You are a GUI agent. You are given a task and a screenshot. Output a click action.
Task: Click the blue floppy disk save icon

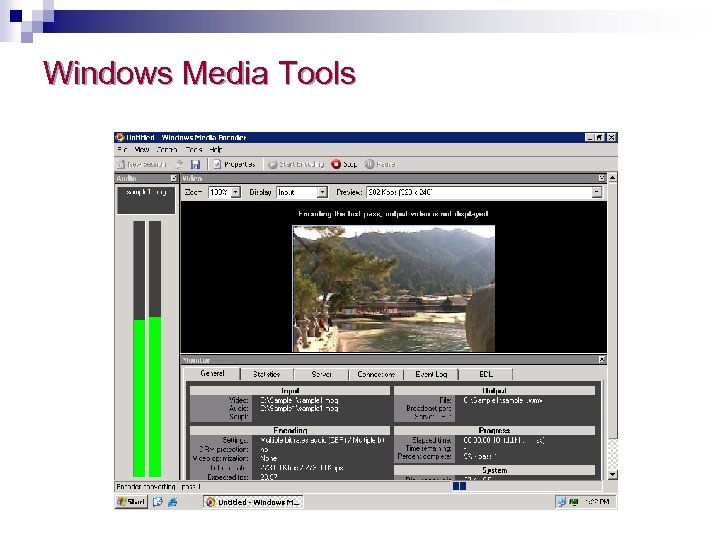click(196, 164)
